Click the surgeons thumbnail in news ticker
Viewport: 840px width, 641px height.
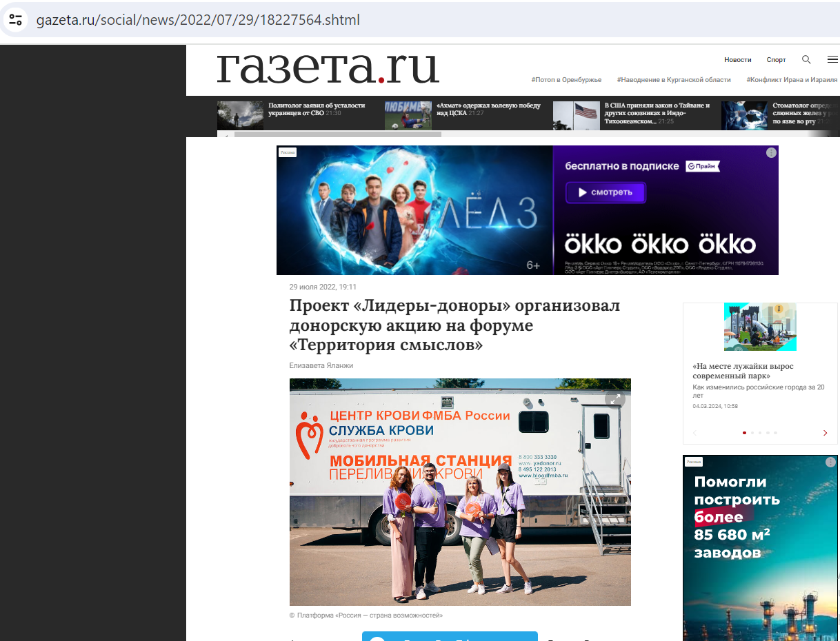coord(744,116)
